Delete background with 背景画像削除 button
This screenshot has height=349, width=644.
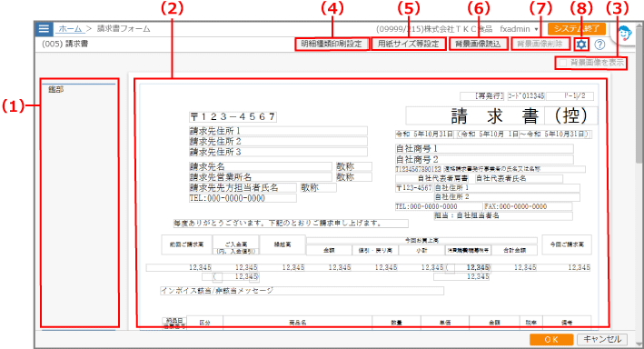[540, 44]
